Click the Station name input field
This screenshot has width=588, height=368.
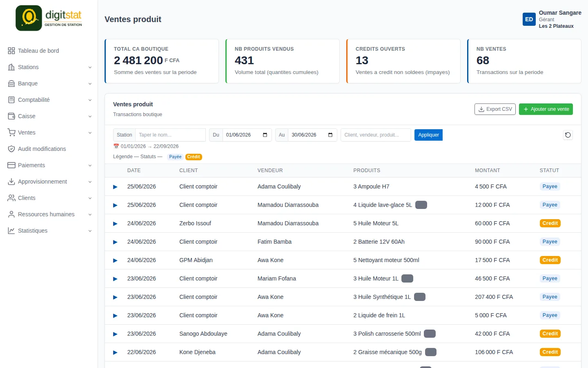[x=170, y=135]
